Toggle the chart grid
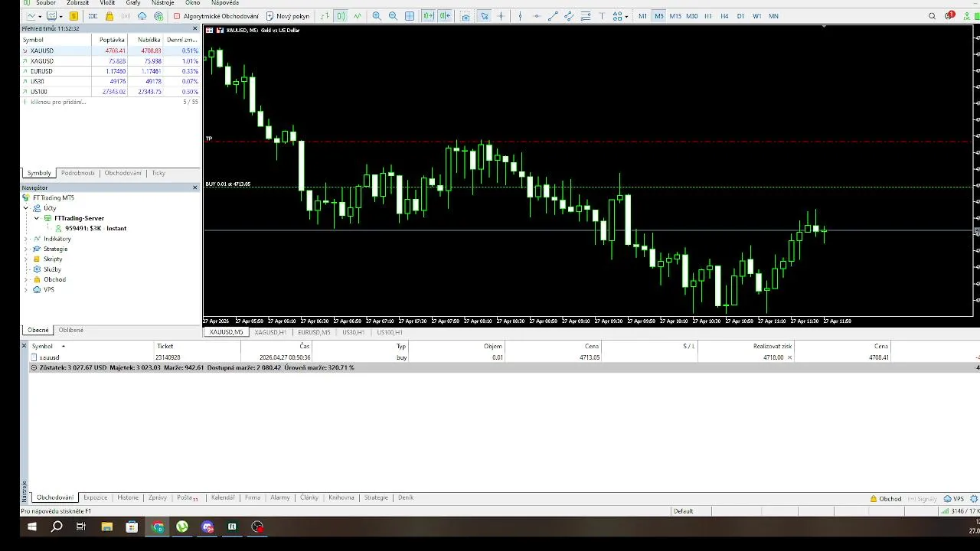This screenshot has height=551, width=980. (x=410, y=16)
